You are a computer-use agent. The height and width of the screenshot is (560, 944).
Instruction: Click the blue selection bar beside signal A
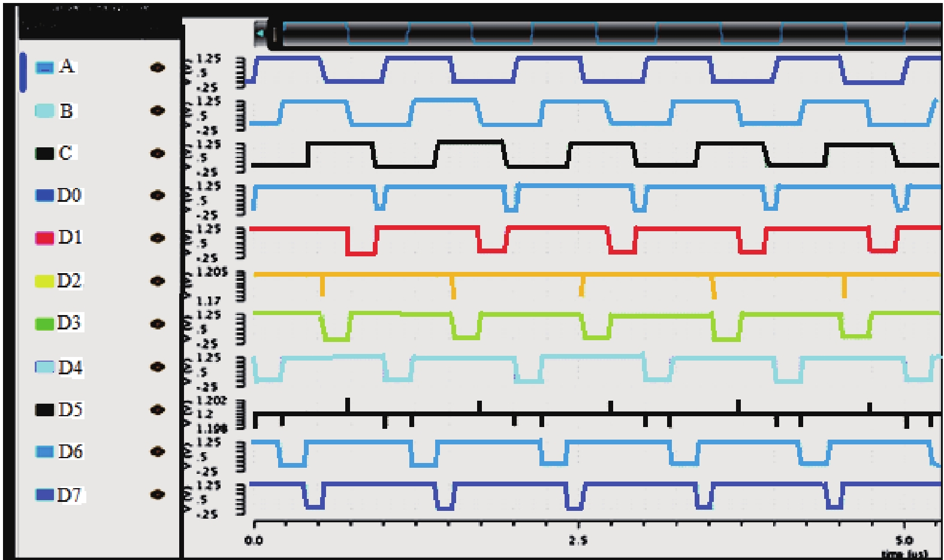click(x=23, y=72)
